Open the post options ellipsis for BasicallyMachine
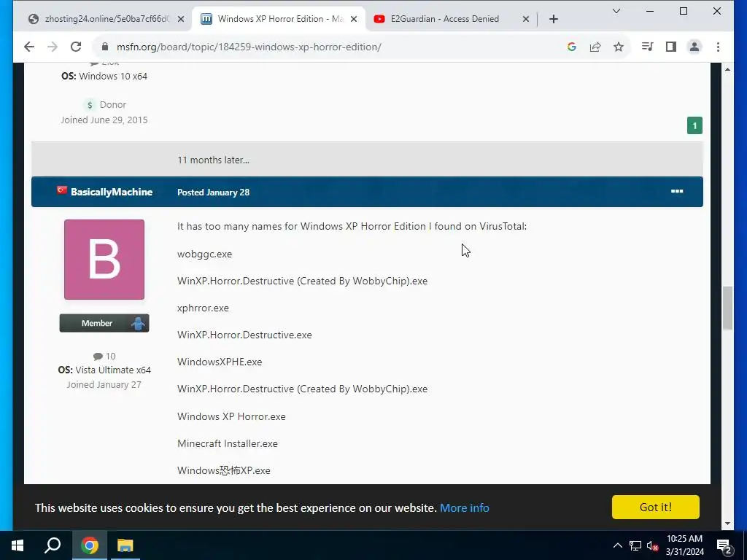The image size is (747, 560). 677,192
